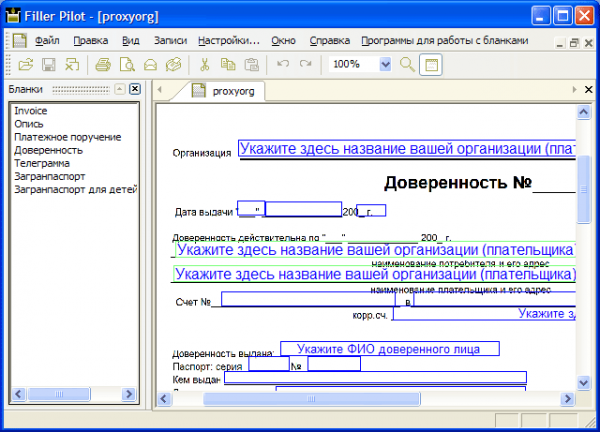This screenshot has height=432, width=600.
Task: Open the 100% zoom dropdown
Action: coord(386,64)
